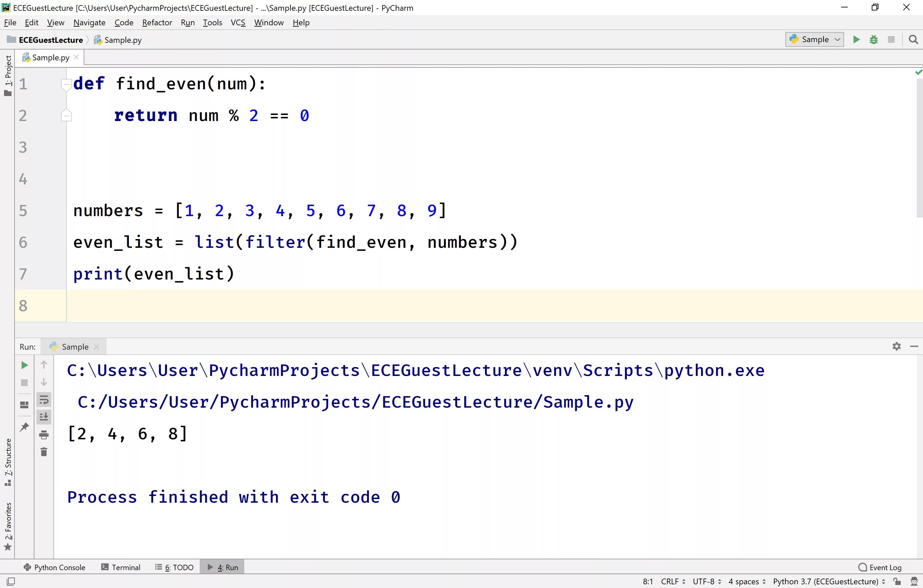This screenshot has width=923, height=588.
Task: Collapse the find_even function fold marker
Action: 66,84
